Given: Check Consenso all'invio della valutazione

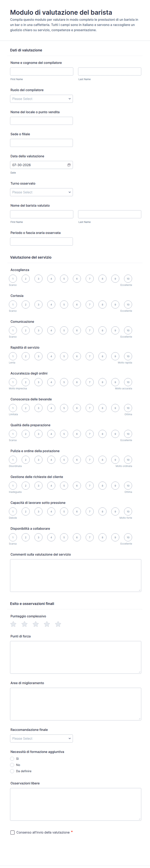Looking at the screenshot, I should [12, 832].
